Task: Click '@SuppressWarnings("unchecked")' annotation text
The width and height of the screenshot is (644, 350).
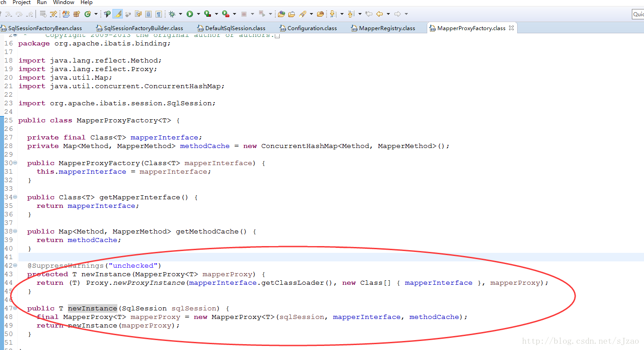Action: coord(94,266)
